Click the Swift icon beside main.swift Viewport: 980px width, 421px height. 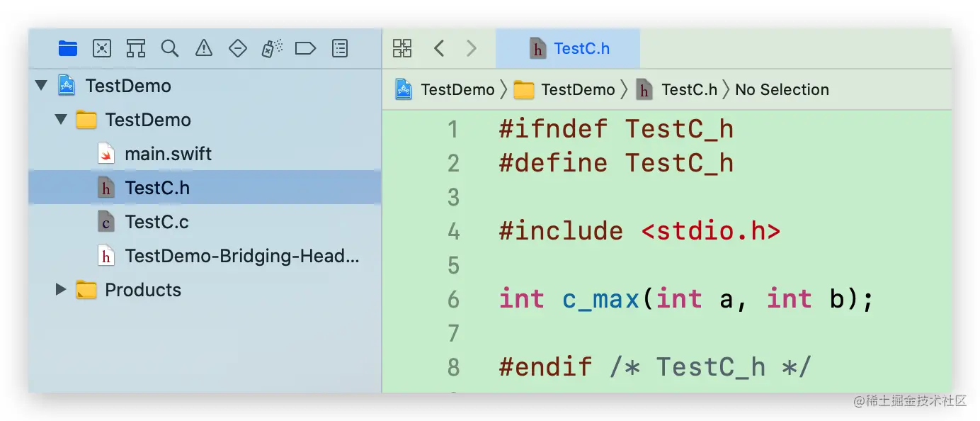(106, 154)
